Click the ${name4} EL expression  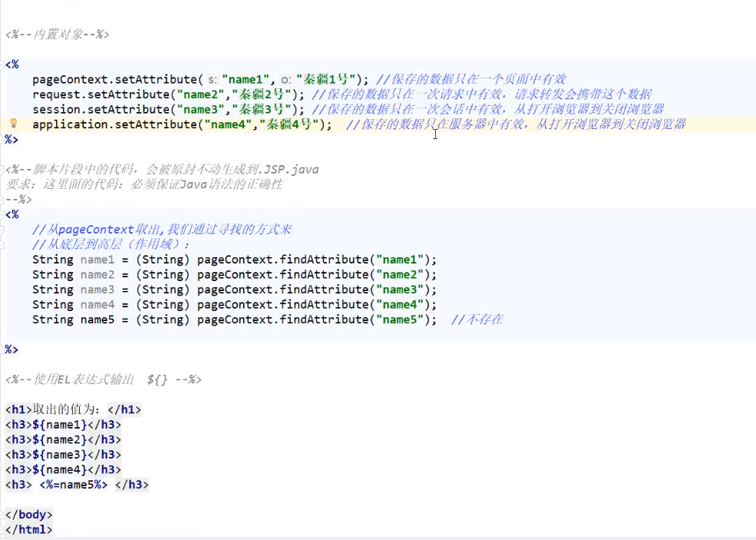(x=60, y=469)
